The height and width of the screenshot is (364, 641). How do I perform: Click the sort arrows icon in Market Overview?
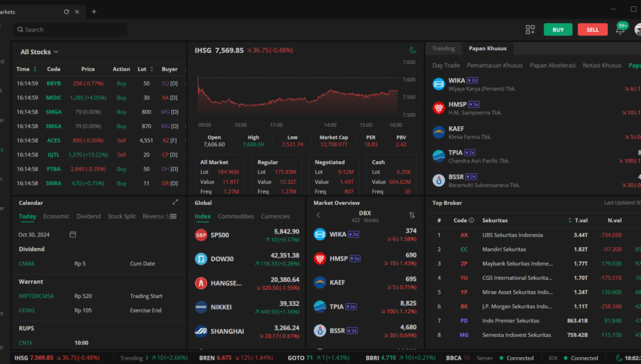point(412,215)
